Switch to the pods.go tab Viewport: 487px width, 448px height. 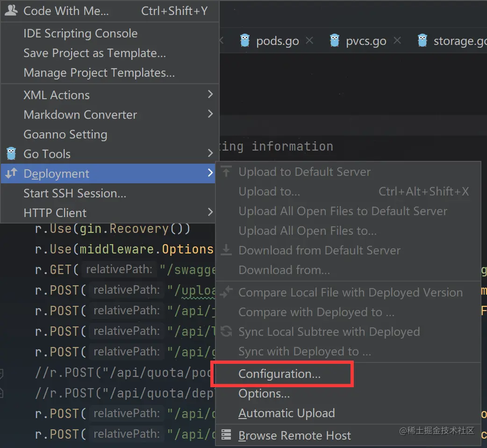[x=277, y=41]
